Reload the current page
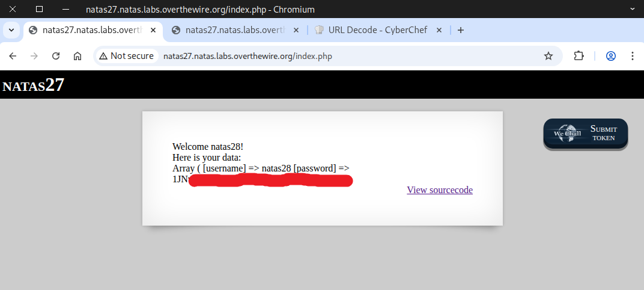The width and height of the screenshot is (644, 290). point(56,56)
